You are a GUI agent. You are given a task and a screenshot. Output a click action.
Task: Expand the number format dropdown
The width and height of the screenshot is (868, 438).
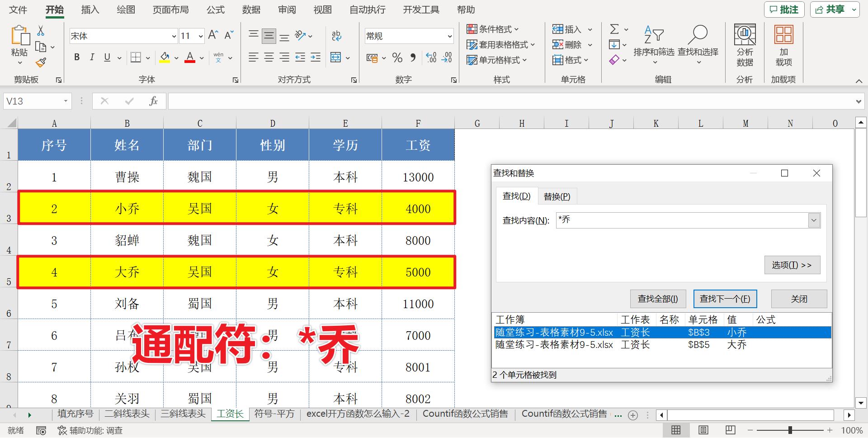point(449,36)
